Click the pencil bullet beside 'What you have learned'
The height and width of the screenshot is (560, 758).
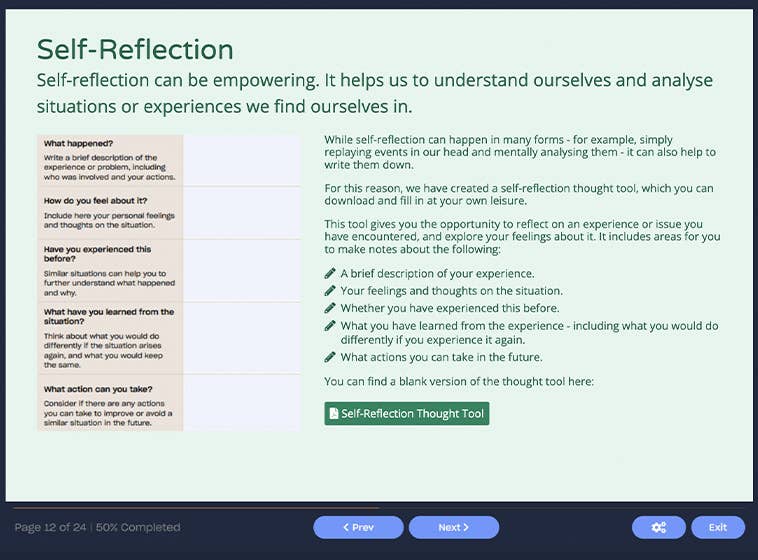click(x=331, y=326)
